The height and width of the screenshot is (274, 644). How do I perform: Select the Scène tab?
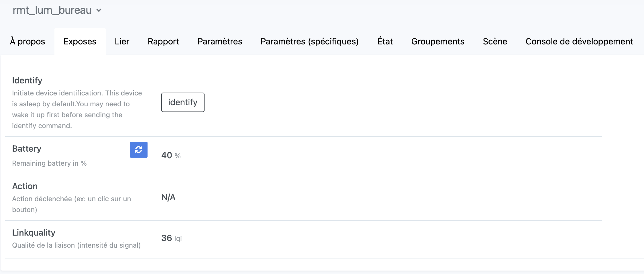495,42
